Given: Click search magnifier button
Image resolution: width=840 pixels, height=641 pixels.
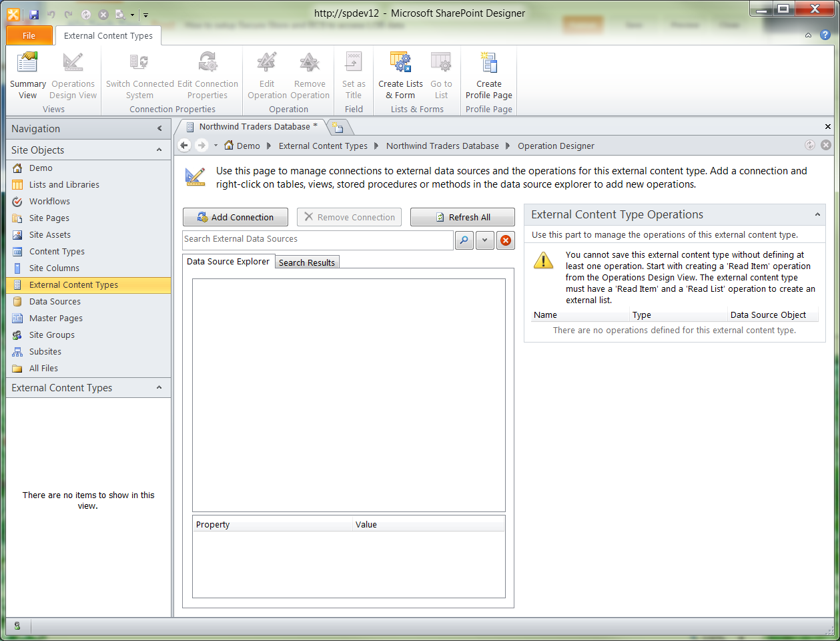Looking at the screenshot, I should (464, 240).
